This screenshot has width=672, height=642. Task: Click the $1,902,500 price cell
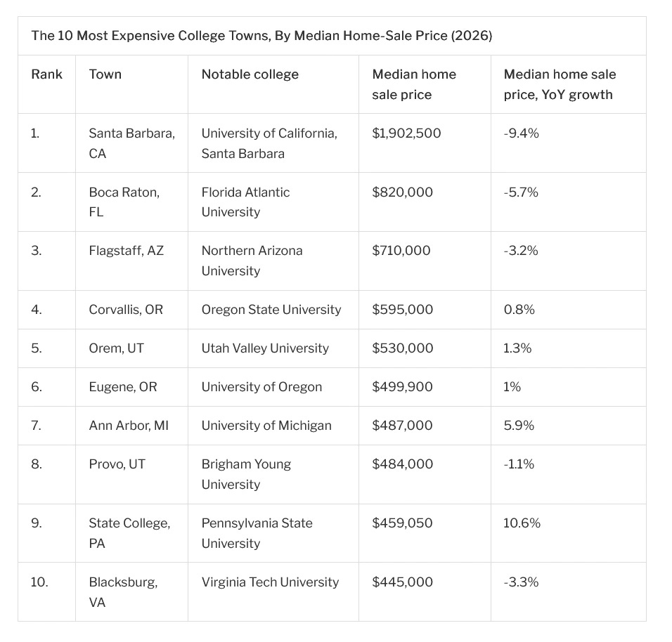406,133
